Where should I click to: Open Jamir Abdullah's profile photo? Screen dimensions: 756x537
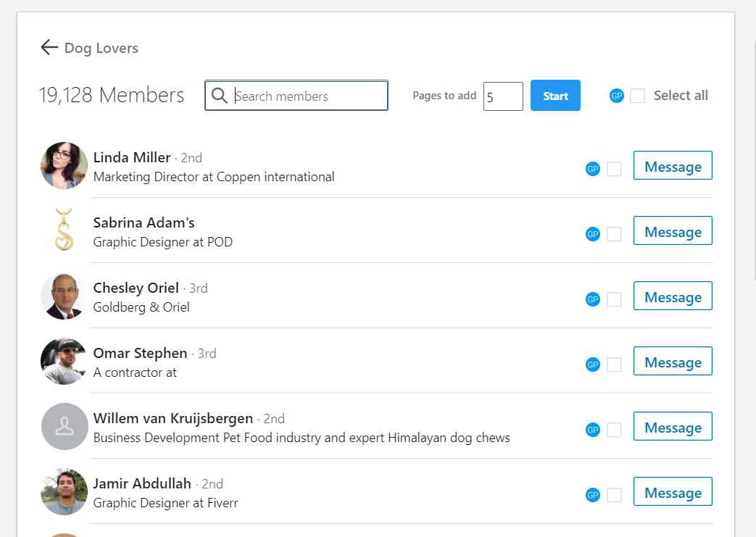pos(64,491)
